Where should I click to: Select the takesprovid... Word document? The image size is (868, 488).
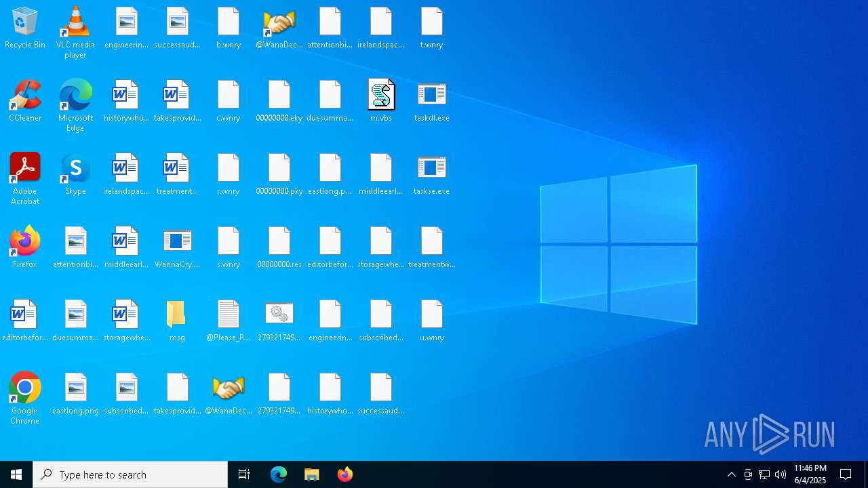[x=178, y=102]
